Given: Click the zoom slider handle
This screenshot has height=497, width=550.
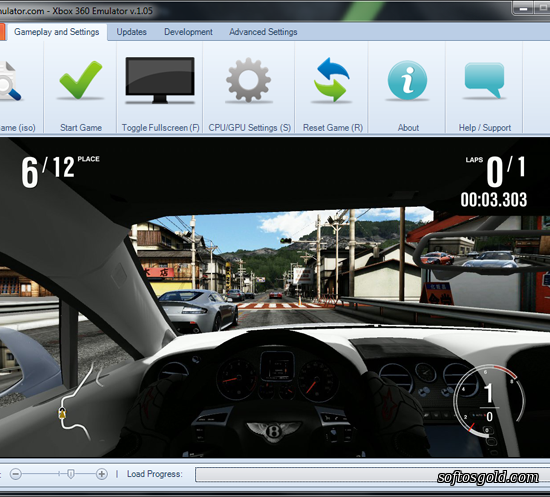Looking at the screenshot, I should [x=71, y=474].
